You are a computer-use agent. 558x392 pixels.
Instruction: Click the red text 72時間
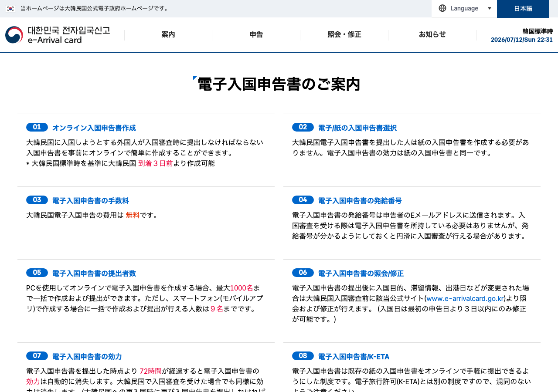coord(150,371)
